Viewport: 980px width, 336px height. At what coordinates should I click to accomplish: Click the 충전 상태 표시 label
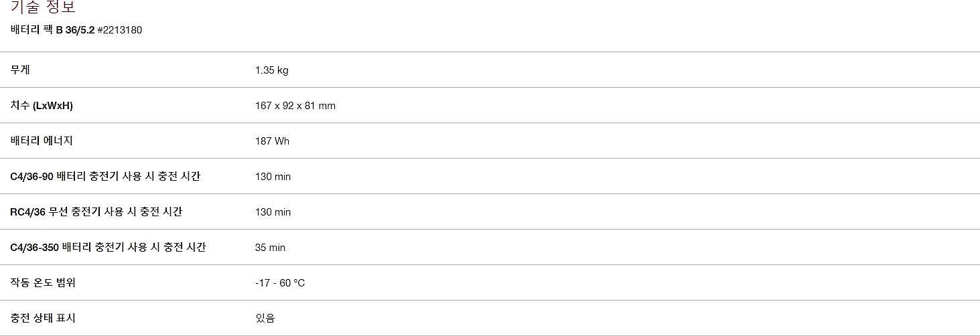43,319
